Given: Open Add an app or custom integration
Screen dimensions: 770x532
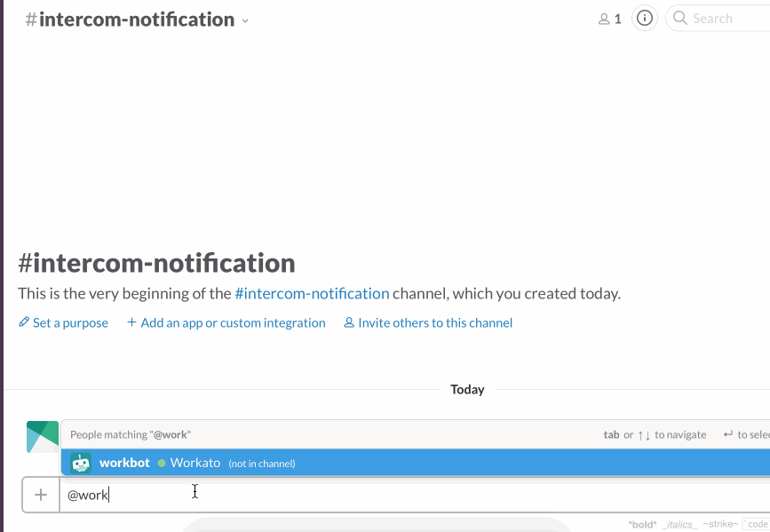Looking at the screenshot, I should pyautogui.click(x=233, y=322).
